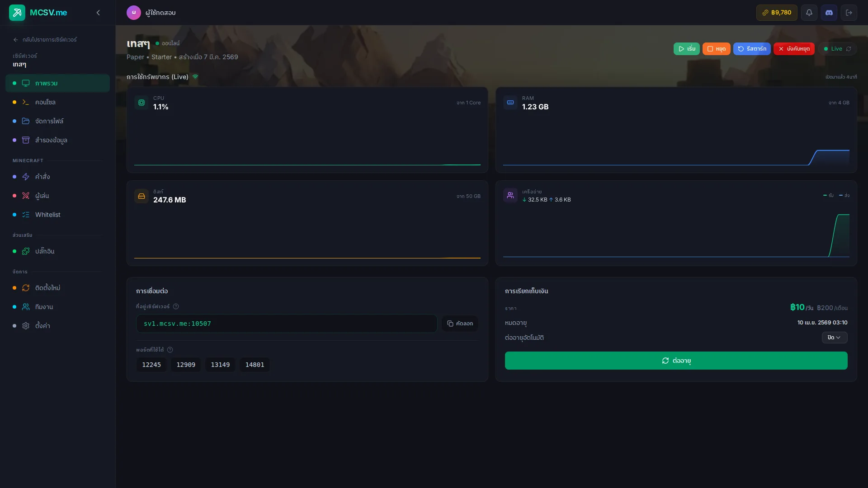Click the CPU chip icon

[142, 103]
